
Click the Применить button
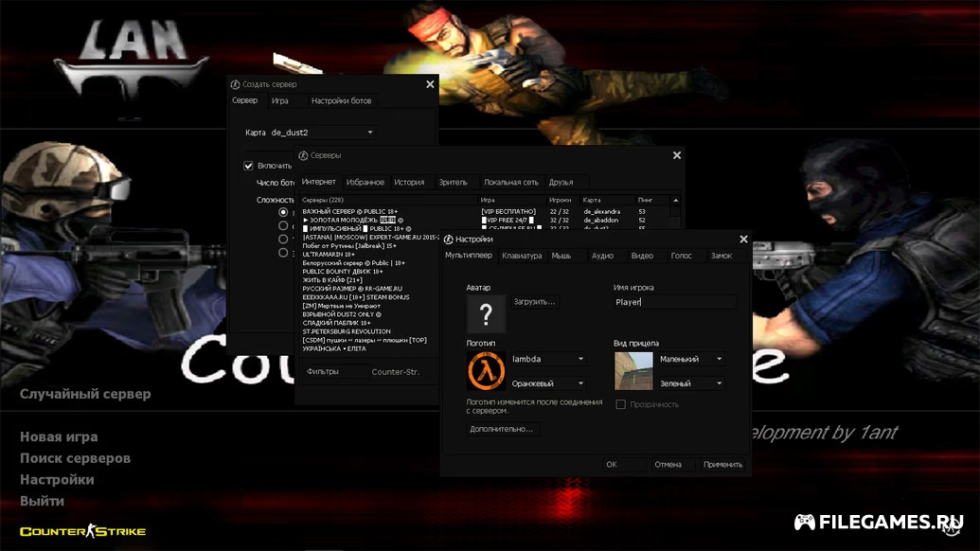pos(723,464)
